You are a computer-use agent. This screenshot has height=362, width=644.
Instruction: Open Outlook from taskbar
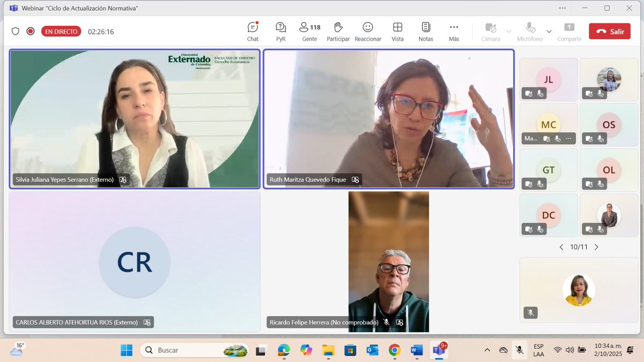[x=372, y=350]
